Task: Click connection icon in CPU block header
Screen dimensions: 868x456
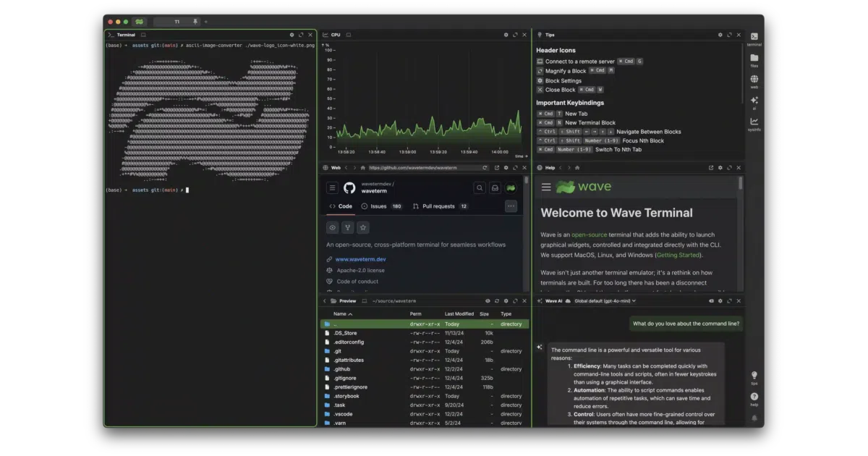Action: (349, 35)
